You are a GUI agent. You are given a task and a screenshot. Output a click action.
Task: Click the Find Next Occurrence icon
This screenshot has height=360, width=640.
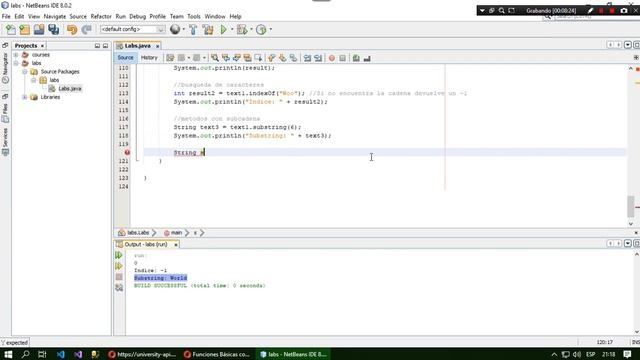click(236, 58)
